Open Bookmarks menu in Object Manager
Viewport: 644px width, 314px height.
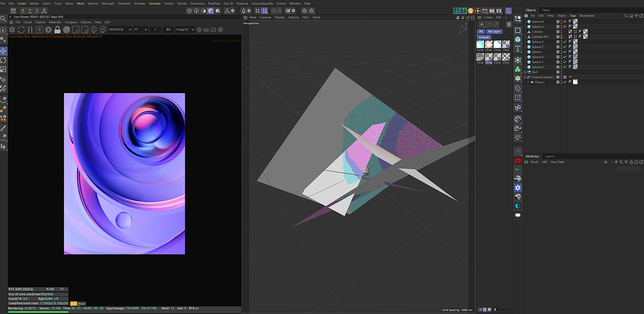pyautogui.click(x=587, y=16)
